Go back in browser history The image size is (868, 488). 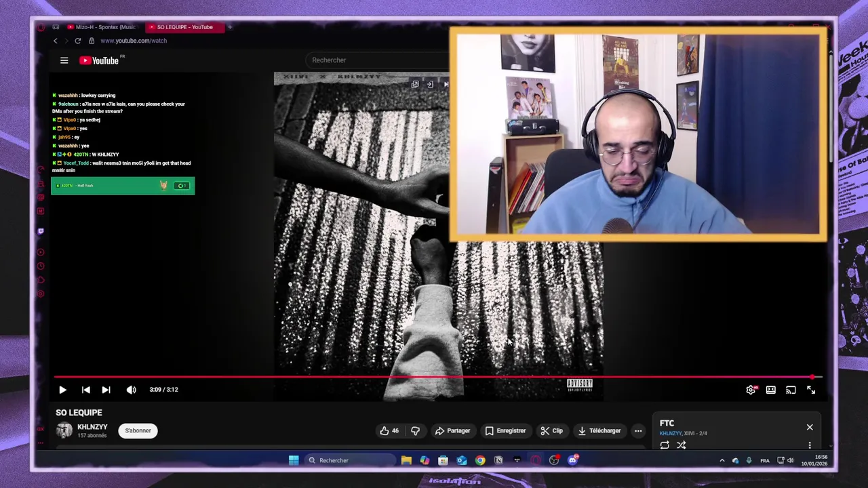pos(56,41)
